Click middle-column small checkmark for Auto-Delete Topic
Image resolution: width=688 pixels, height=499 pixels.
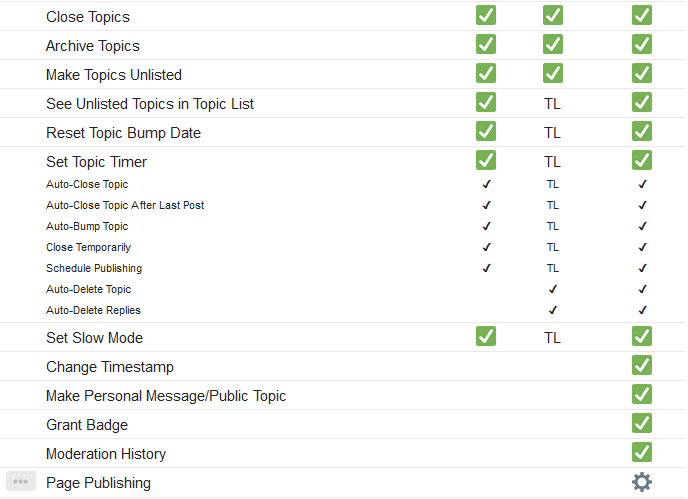coord(553,289)
